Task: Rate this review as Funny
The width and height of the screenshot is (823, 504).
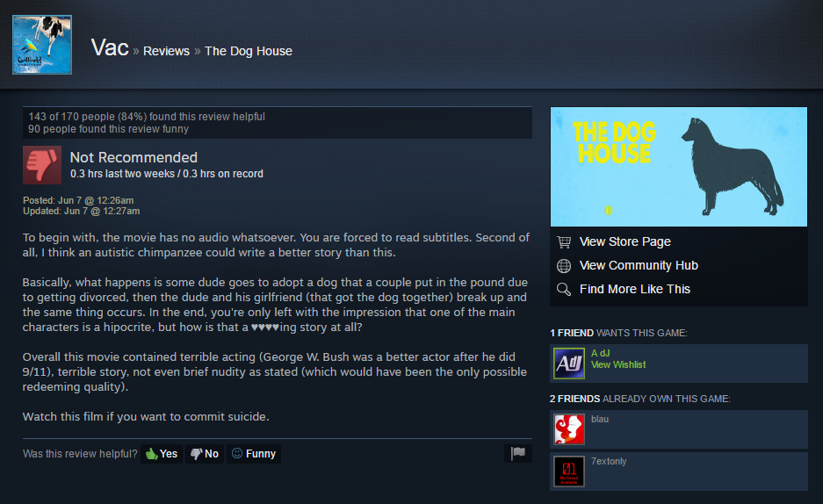Action: point(254,454)
